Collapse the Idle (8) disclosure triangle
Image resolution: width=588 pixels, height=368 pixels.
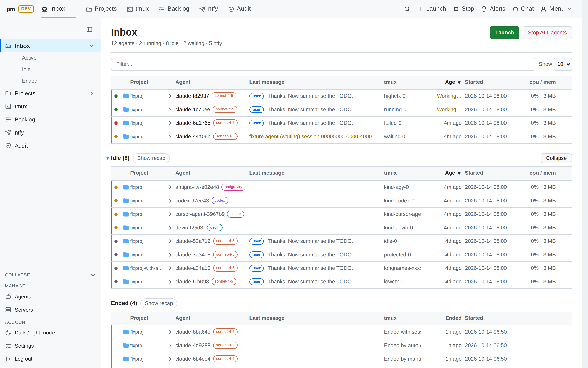click(107, 158)
